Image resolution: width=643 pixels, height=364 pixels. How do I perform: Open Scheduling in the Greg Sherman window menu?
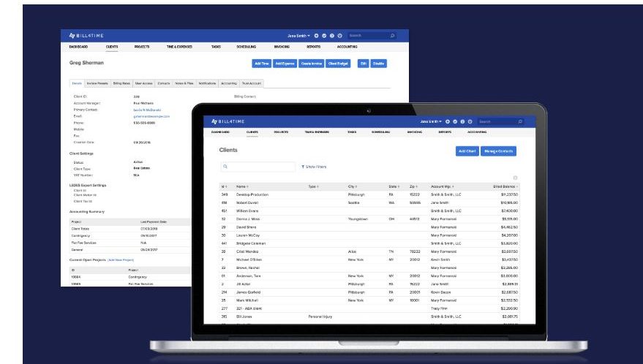246,47
